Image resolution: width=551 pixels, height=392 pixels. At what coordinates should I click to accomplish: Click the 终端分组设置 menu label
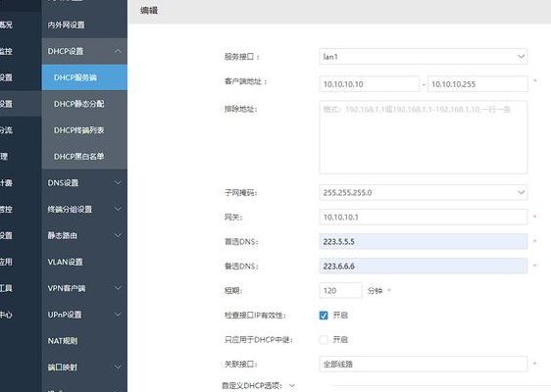coord(70,210)
